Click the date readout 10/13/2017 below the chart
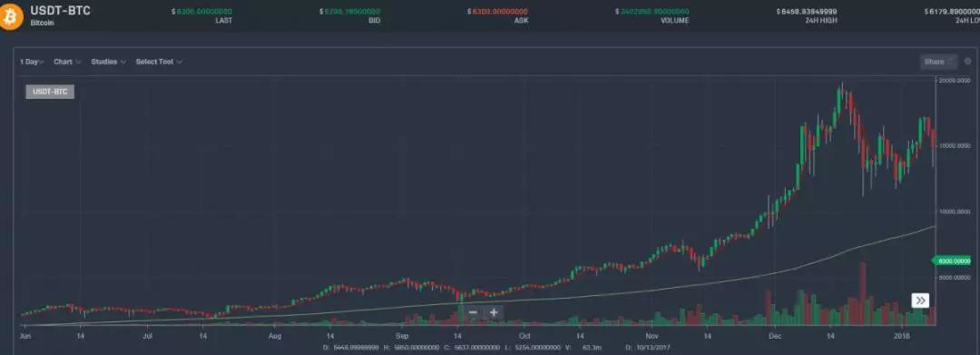The width and height of the screenshot is (980, 355). pos(653,347)
